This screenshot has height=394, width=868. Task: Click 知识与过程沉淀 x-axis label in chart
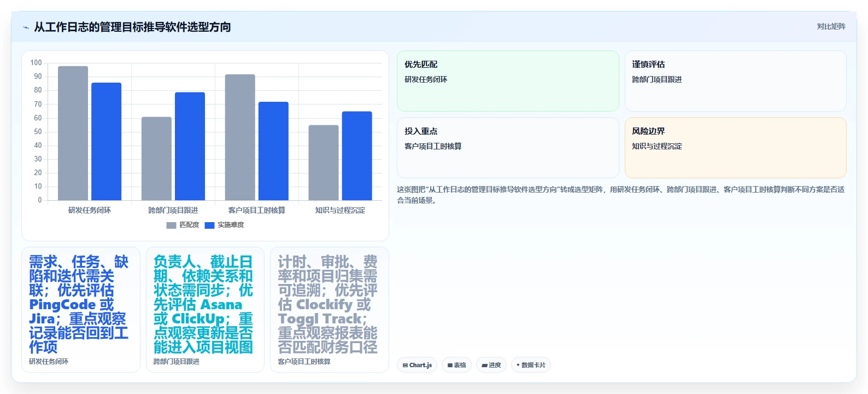pyautogui.click(x=340, y=210)
